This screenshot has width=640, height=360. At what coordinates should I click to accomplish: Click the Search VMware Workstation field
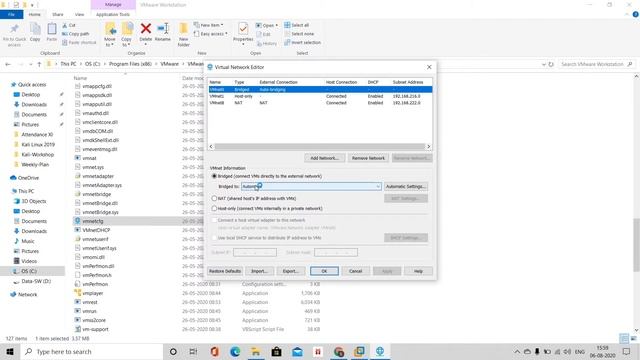[x=596, y=64]
